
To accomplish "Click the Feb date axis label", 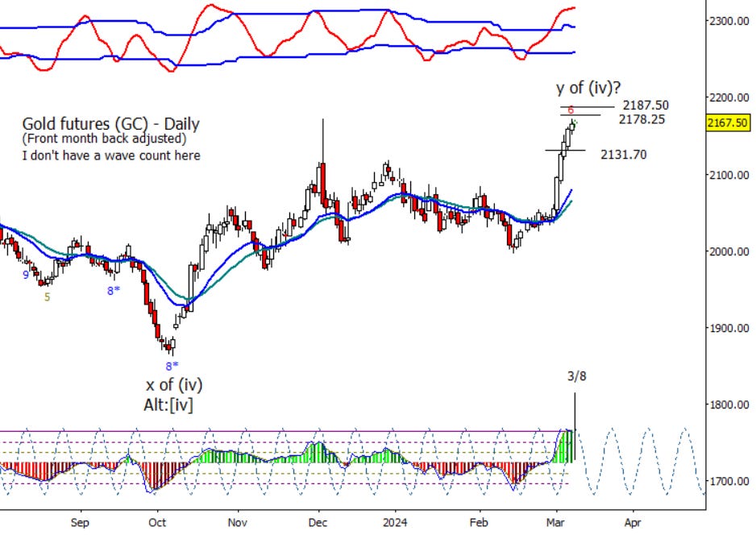I will pos(479,523).
